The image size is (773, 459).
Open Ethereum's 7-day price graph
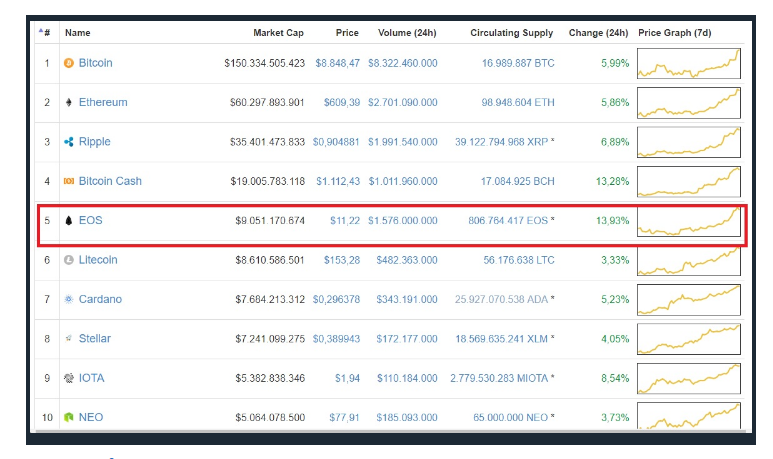point(689,103)
